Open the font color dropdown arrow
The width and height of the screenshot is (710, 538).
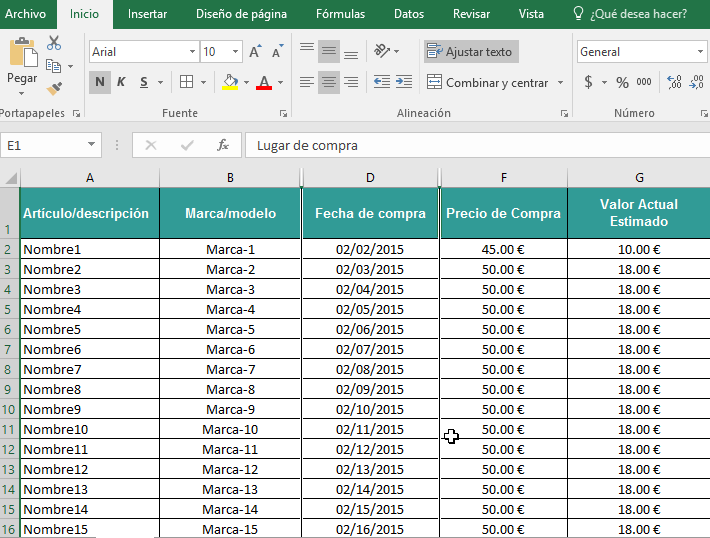280,82
